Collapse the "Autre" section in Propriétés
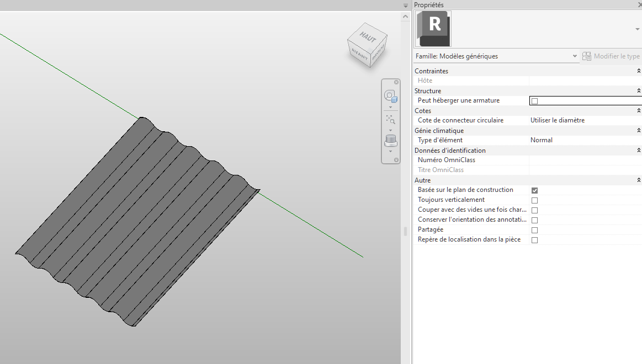642x364 pixels. [639, 180]
